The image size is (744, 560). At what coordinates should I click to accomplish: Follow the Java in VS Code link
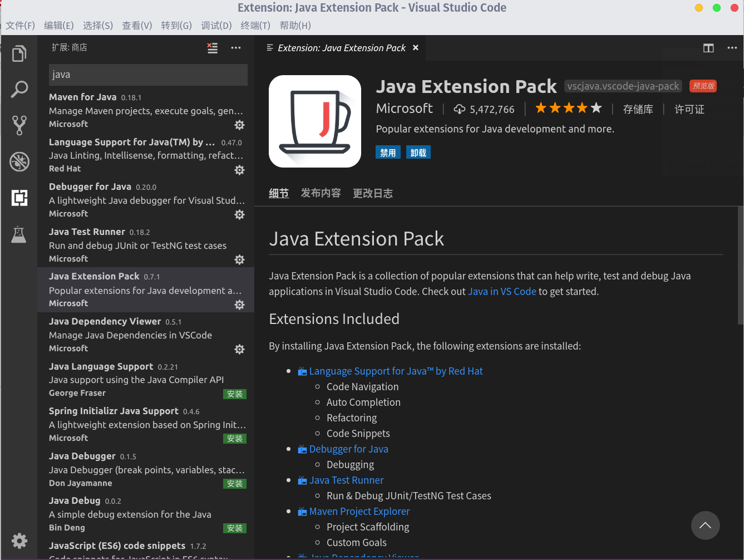(x=502, y=291)
